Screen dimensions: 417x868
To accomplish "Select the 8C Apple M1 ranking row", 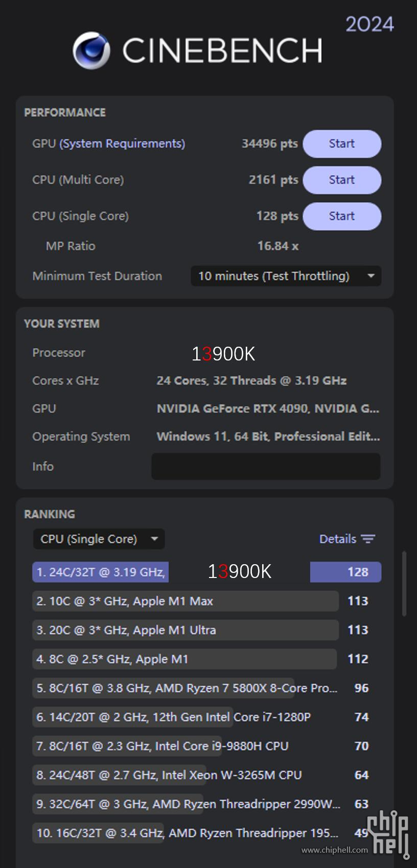I will (x=184, y=659).
